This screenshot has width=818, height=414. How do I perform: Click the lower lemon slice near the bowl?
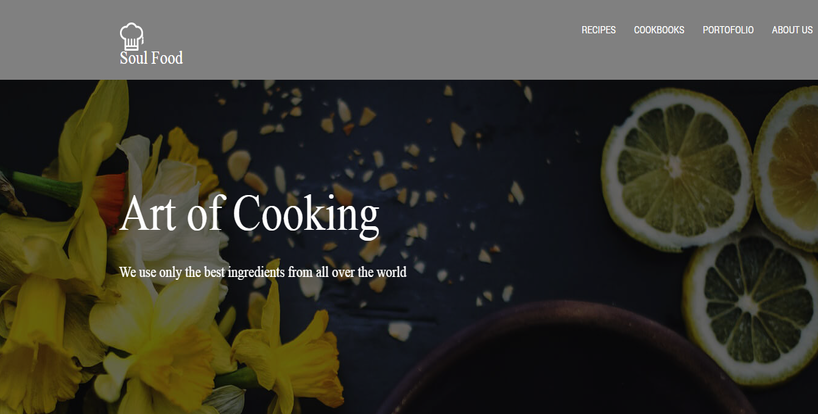751,307
